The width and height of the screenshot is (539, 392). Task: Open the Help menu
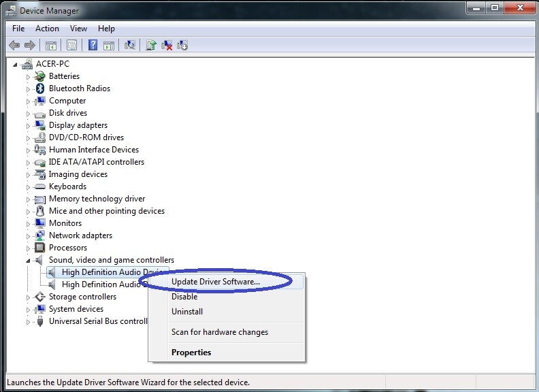pyautogui.click(x=106, y=29)
